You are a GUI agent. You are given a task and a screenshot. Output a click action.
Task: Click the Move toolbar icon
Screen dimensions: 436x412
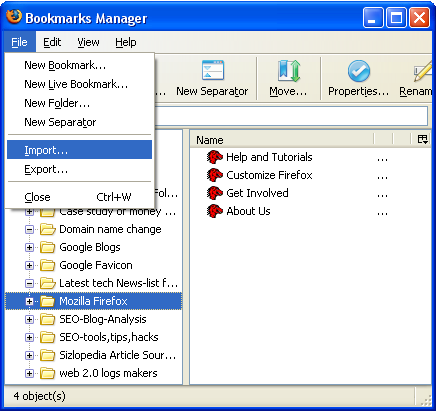[x=289, y=71]
